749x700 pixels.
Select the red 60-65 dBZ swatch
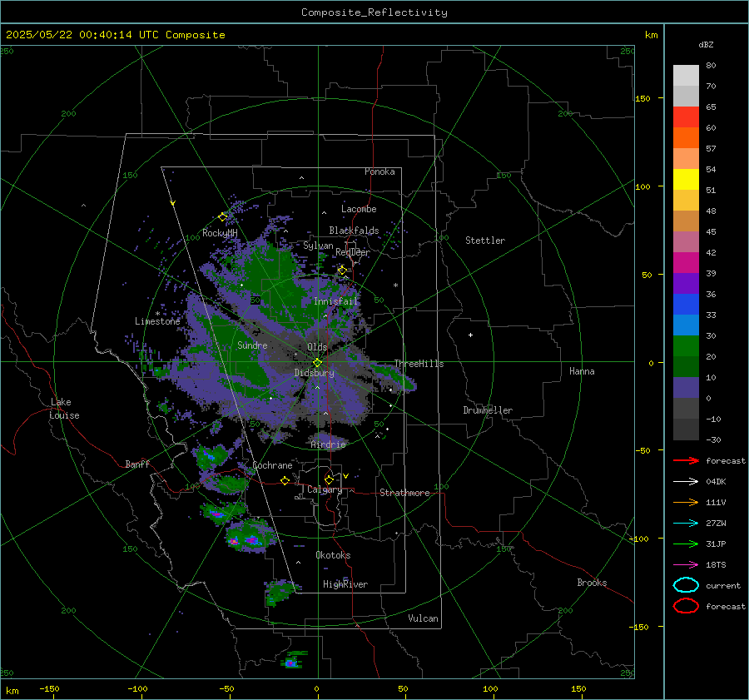(x=686, y=117)
